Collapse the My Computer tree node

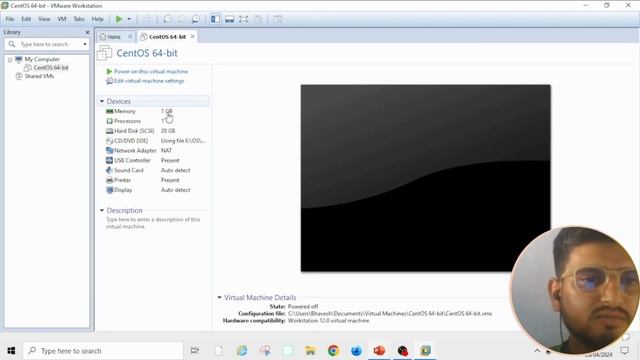(x=10, y=60)
